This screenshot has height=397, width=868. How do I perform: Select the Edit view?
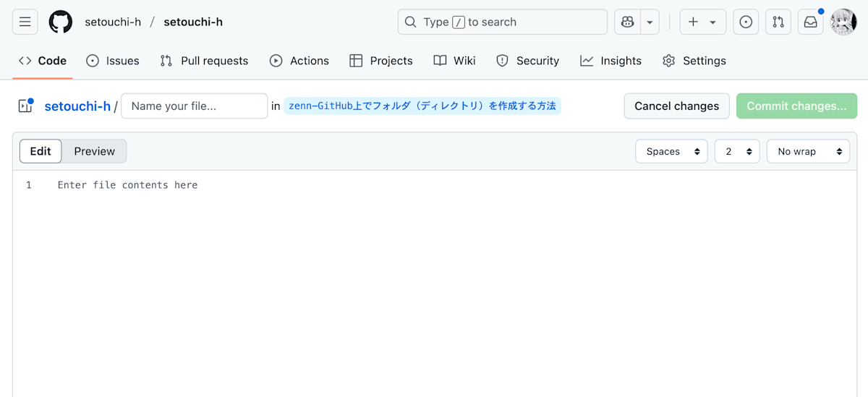41,151
